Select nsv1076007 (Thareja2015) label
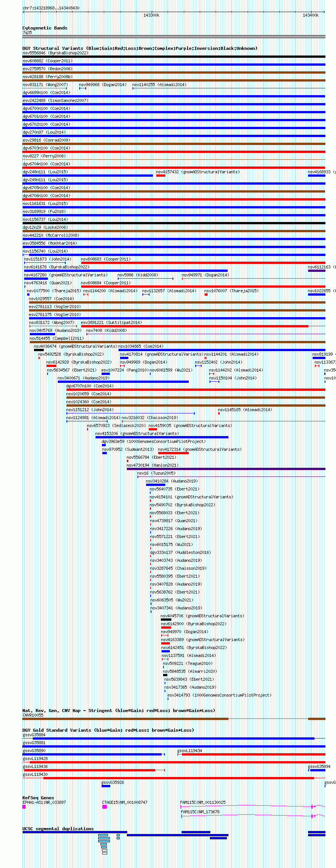This screenshot has width=336, height=868. pos(231,291)
